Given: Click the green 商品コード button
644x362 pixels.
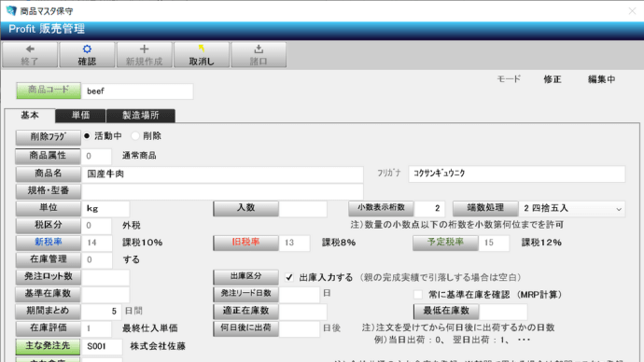Looking at the screenshot, I should tap(49, 90).
